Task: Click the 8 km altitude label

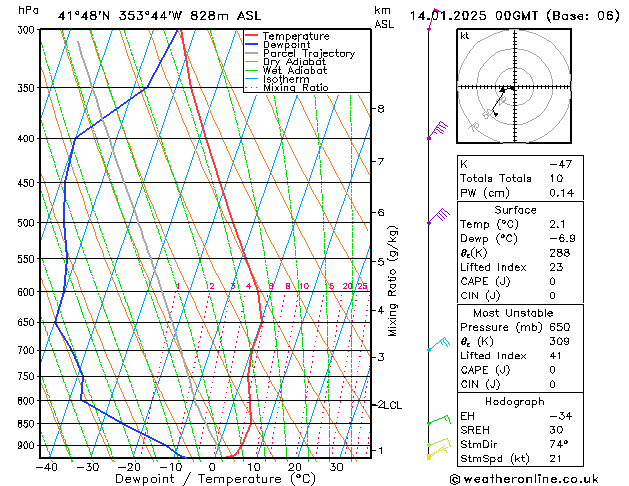Action: (381, 109)
